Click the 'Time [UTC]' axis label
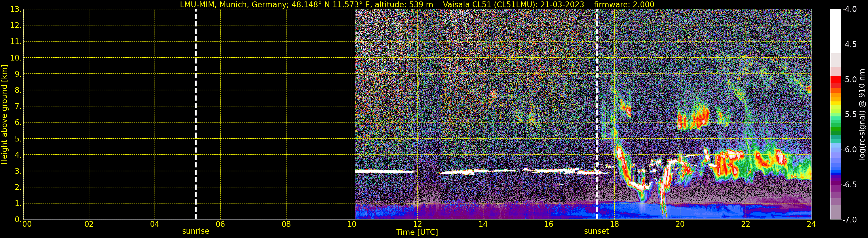Viewport: 868px width, 238px height. pos(417,232)
